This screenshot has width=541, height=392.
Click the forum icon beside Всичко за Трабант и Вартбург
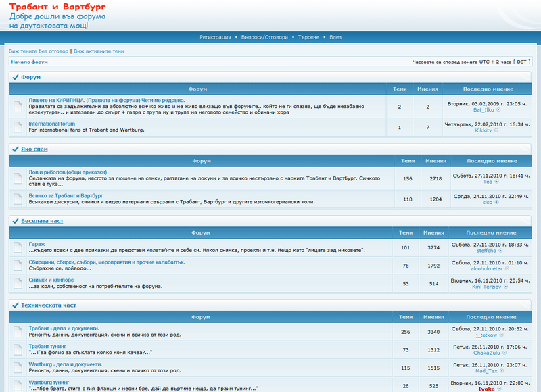coord(18,199)
